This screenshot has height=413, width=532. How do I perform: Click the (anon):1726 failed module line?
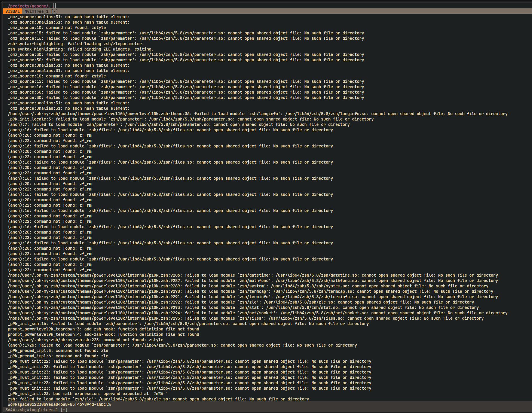(x=182, y=345)
